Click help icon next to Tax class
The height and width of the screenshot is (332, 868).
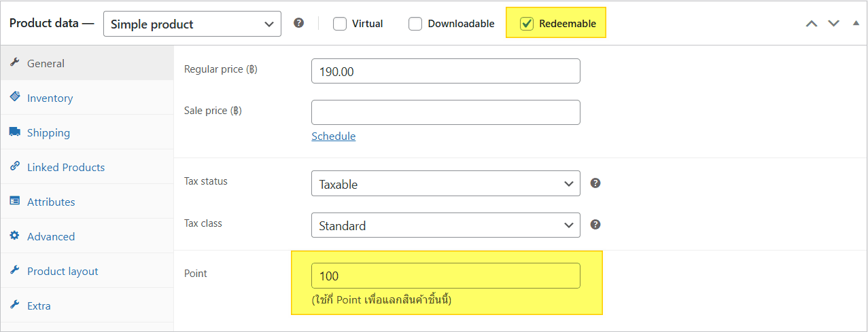[x=595, y=225]
